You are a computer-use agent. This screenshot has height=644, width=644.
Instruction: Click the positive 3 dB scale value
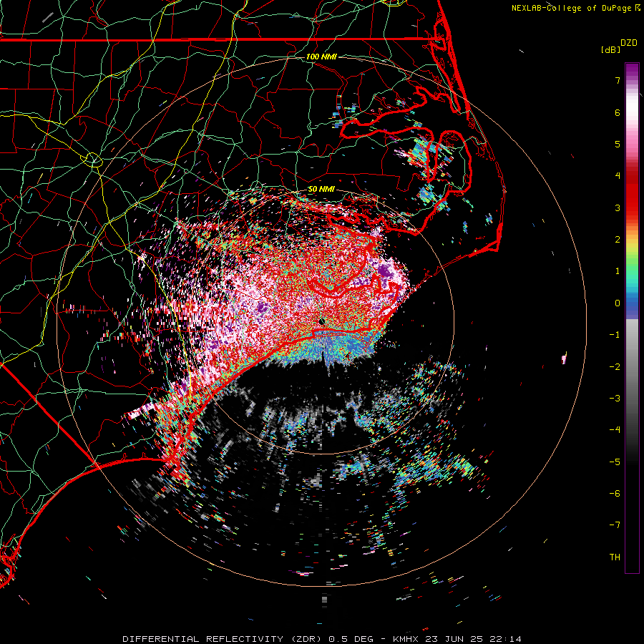pos(618,208)
